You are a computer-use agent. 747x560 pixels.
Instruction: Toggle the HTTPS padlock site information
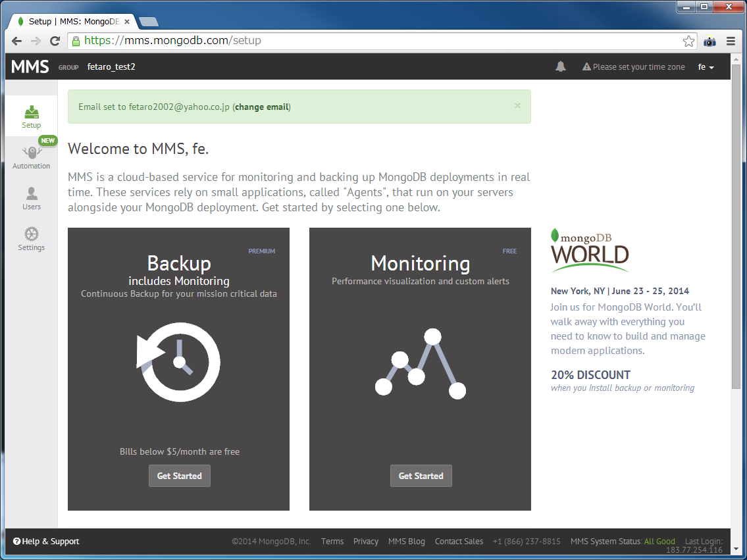tap(74, 41)
